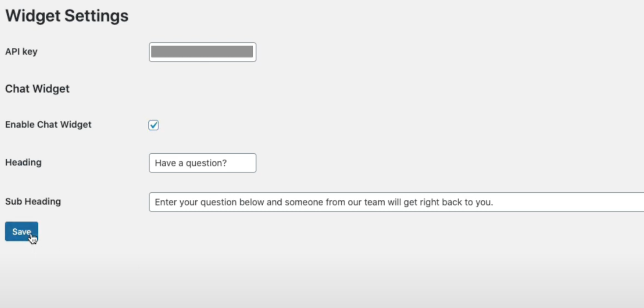Click into the Sub Heading text field
644x308 pixels.
pyautogui.click(x=396, y=202)
